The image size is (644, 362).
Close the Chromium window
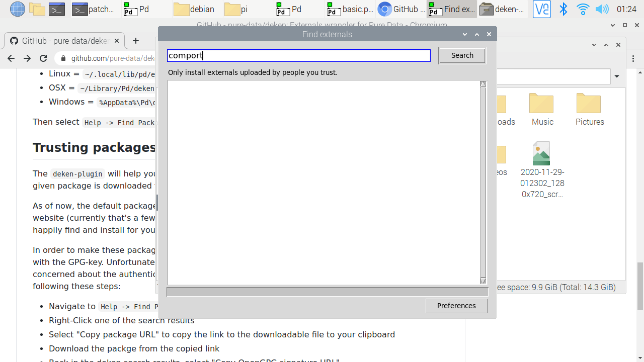[x=637, y=25]
